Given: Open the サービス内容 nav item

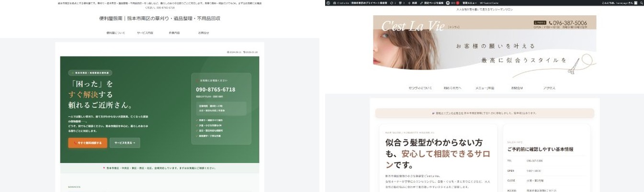Looking at the screenshot, I should pyautogui.click(x=145, y=33).
